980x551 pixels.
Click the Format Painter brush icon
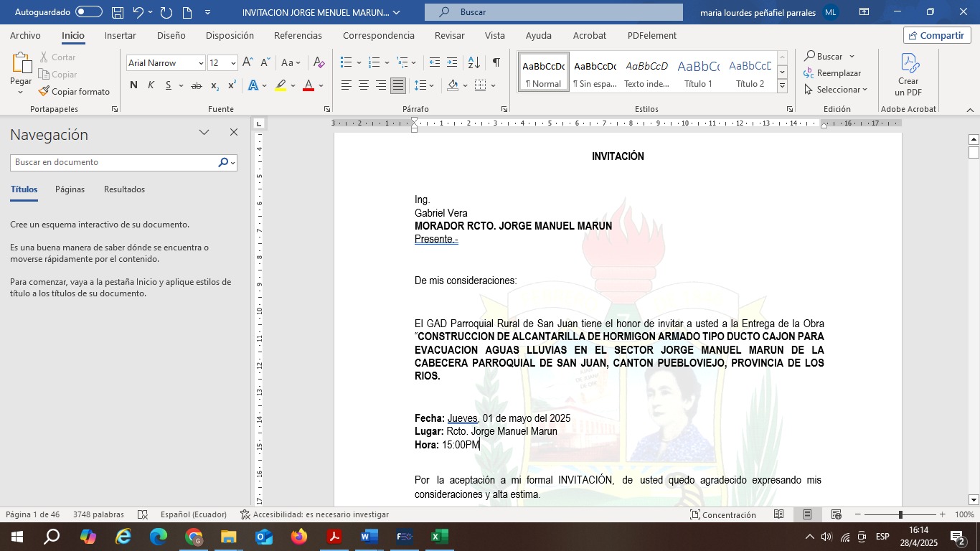pyautogui.click(x=44, y=92)
